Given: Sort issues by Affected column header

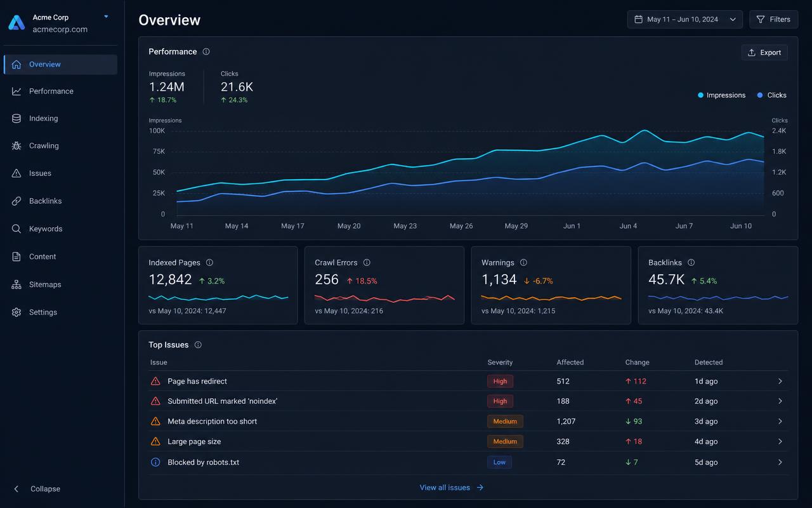Looking at the screenshot, I should coord(570,363).
